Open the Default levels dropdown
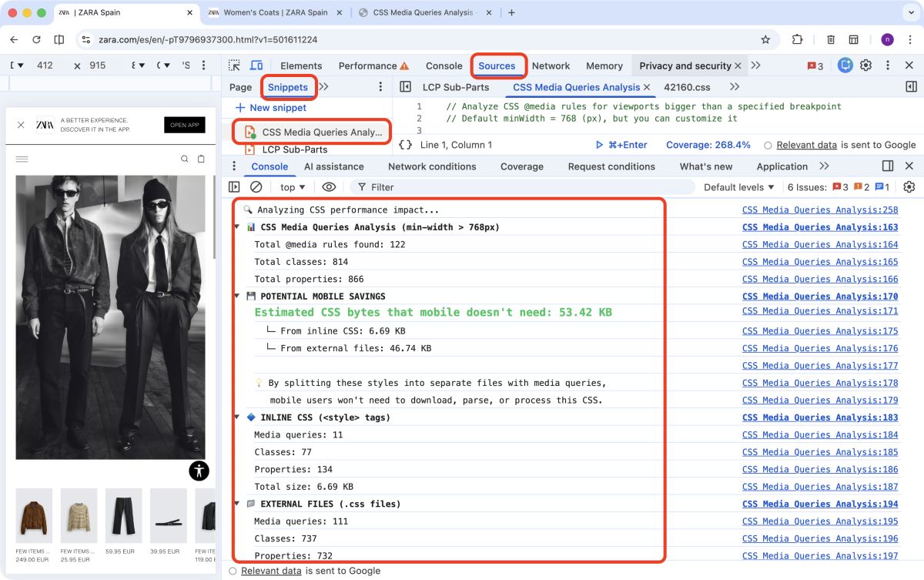The width and height of the screenshot is (924, 580). 738,186
